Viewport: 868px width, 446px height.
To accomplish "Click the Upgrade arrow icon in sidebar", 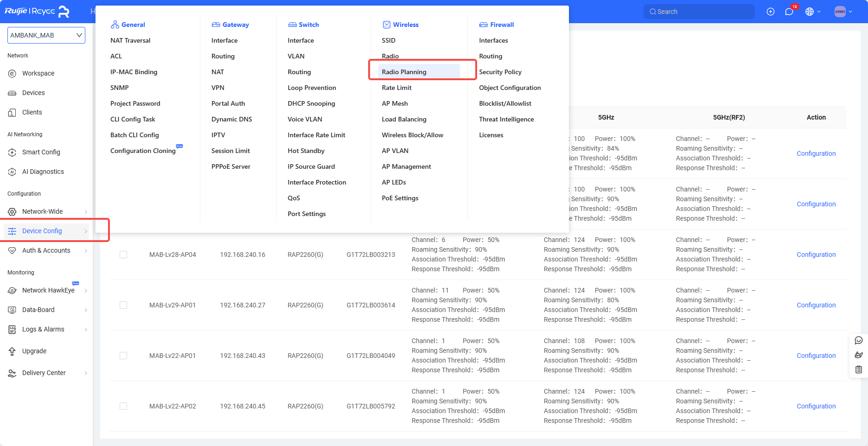I will (x=13, y=351).
